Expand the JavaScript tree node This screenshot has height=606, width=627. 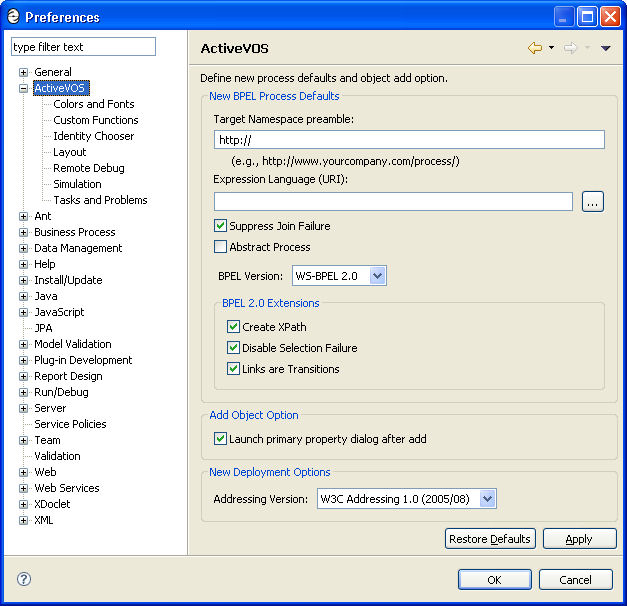point(24,312)
